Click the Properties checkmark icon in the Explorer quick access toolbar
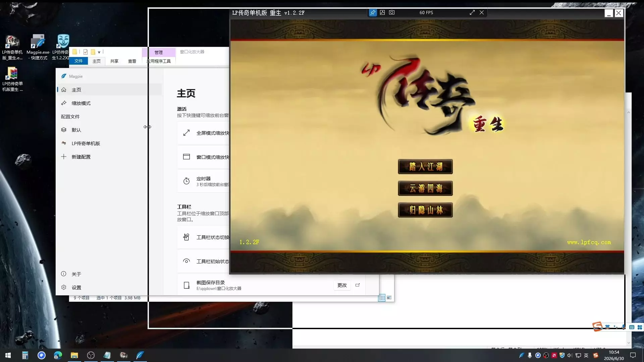The width and height of the screenshot is (644, 362). pos(86,52)
